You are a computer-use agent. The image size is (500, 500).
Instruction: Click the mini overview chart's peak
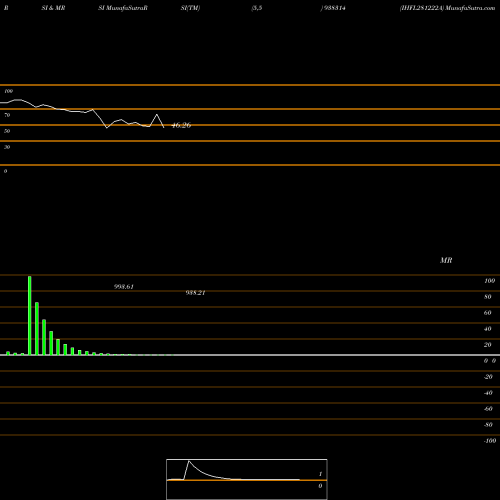pyautogui.click(x=189, y=461)
